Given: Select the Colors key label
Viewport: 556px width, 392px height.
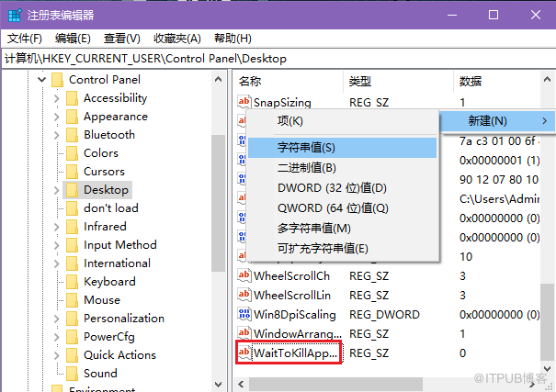Looking at the screenshot, I should [x=101, y=153].
